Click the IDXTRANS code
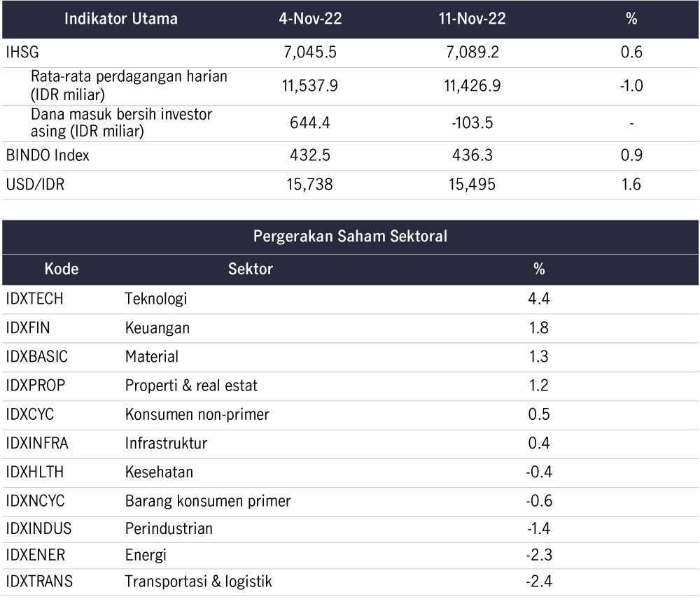The image size is (700, 613). pyautogui.click(x=39, y=582)
